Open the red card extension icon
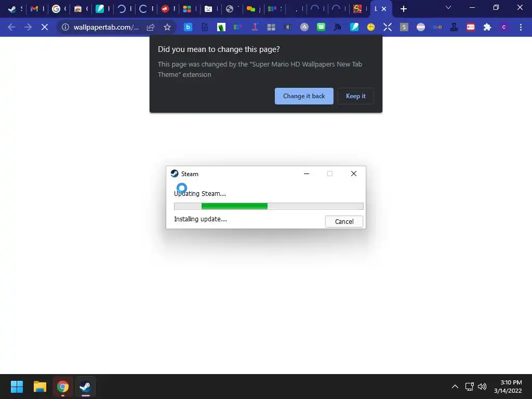 [471, 27]
